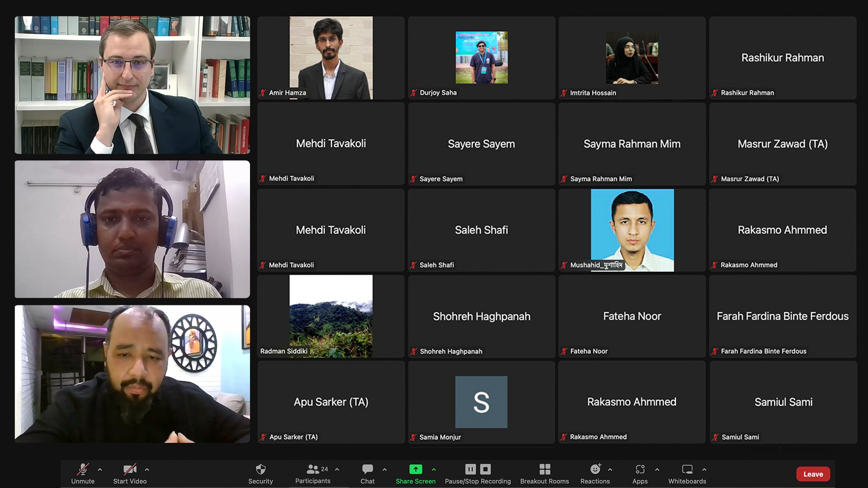Open the Reactions smiley icon

pos(595,469)
